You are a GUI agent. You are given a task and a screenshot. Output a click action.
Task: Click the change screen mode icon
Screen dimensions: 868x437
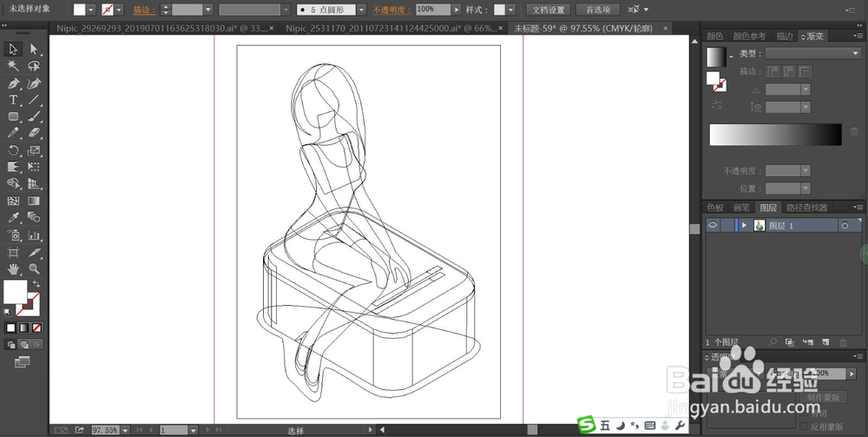point(23,362)
